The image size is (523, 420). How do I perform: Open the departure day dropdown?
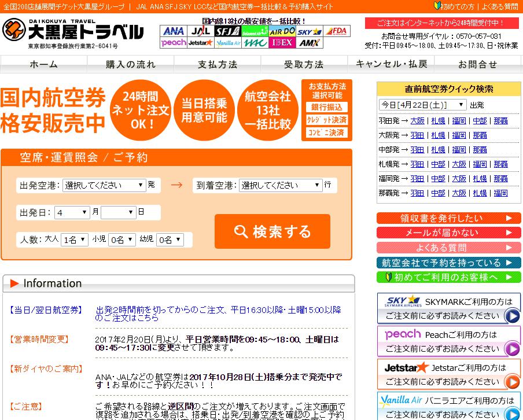coord(119,212)
